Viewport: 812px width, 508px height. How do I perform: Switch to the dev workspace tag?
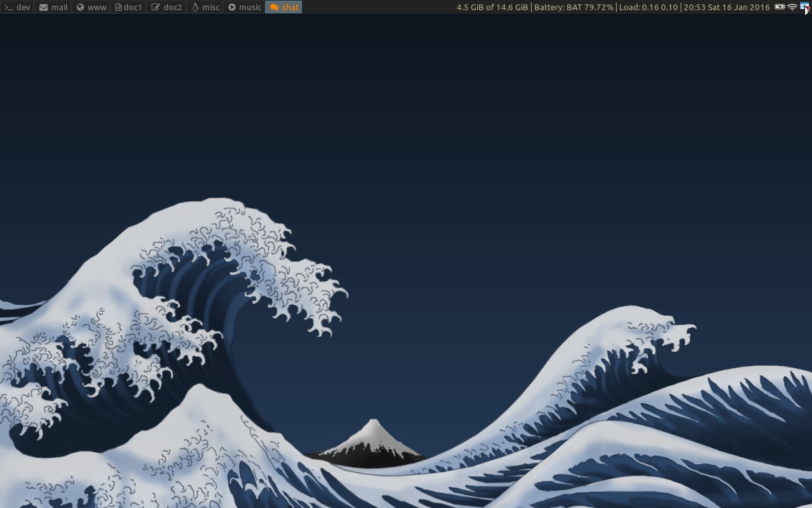coord(17,7)
